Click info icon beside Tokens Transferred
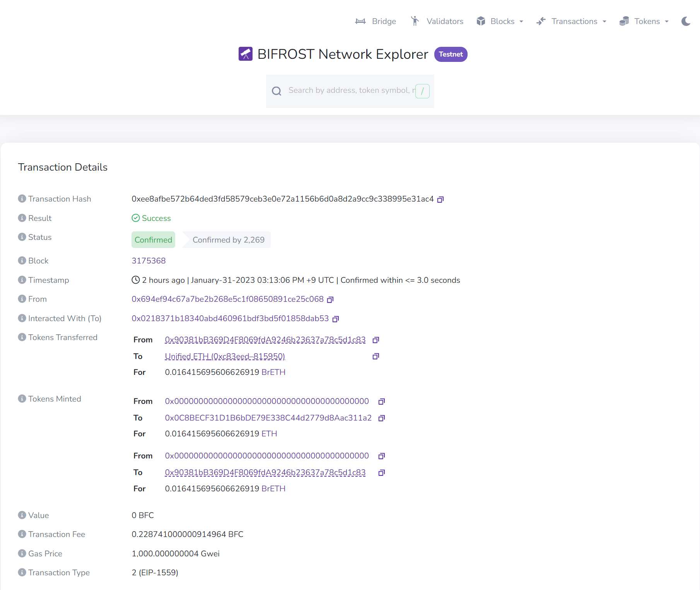The image size is (700, 590). point(22,337)
